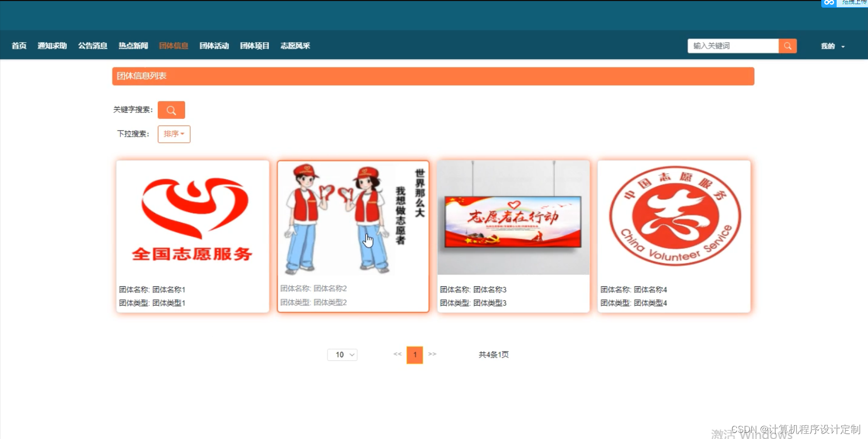This screenshot has height=439, width=868.
Task: Open the cartoon volunteers card image
Action: point(353,218)
